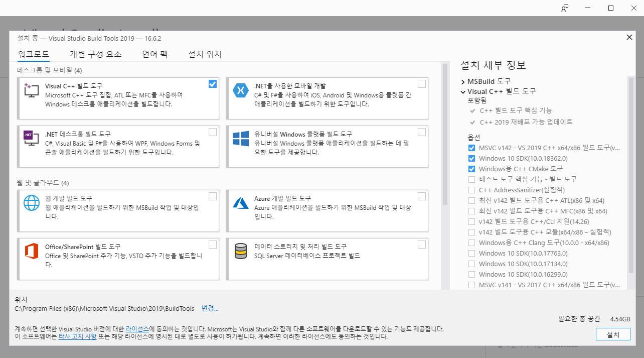Screen dimensions: 644x358
Task: Check the Azure 개발 빌드 도구 workload
Action: point(422,196)
